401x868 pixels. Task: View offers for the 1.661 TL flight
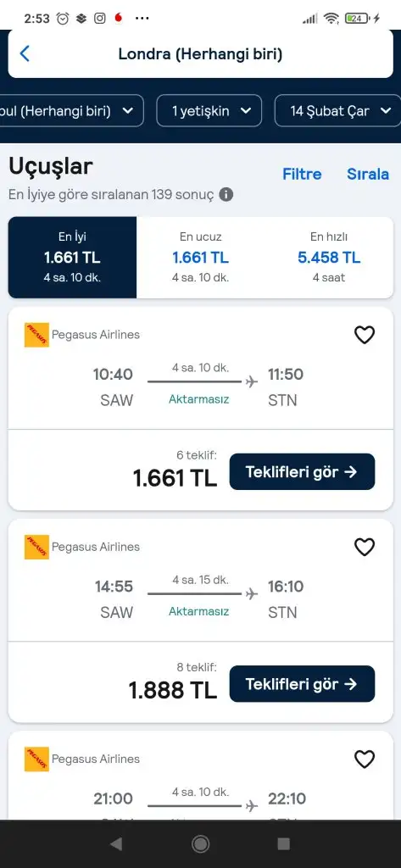[303, 471]
